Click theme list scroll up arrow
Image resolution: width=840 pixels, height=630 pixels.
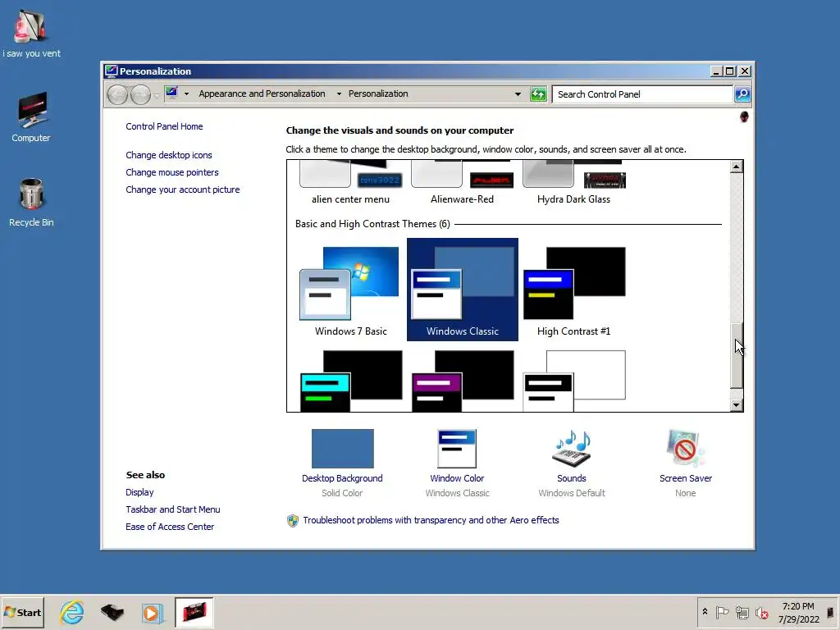click(737, 167)
